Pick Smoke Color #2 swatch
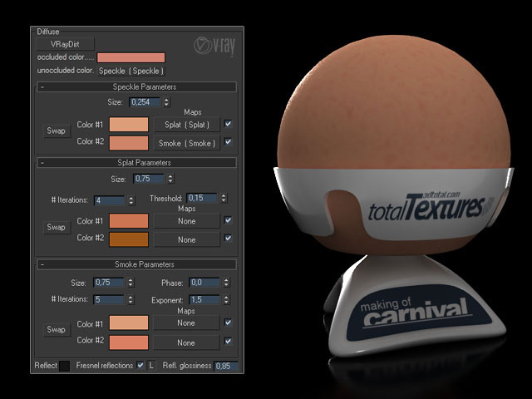 [129, 342]
